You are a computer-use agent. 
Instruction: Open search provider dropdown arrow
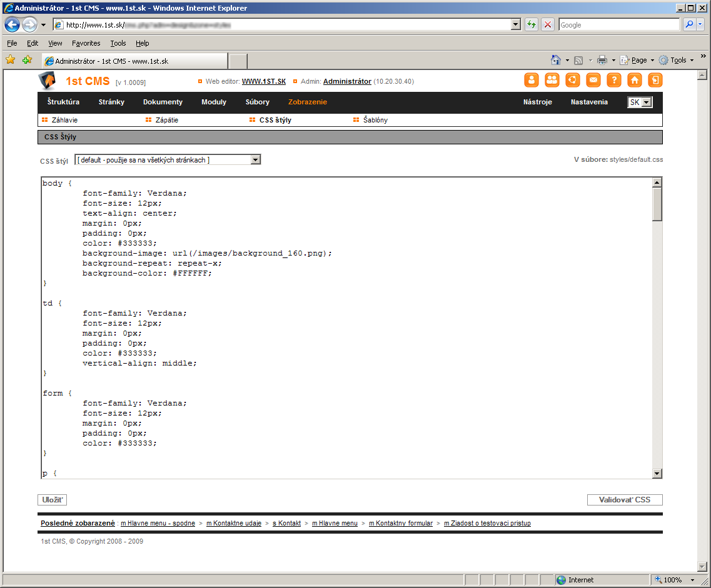tap(700, 24)
